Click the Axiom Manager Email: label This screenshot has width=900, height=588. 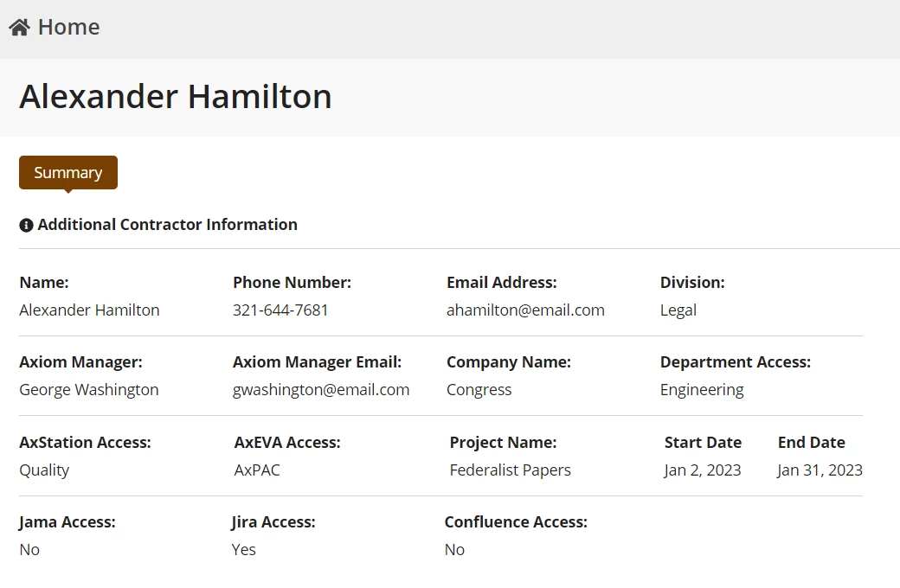pos(317,362)
